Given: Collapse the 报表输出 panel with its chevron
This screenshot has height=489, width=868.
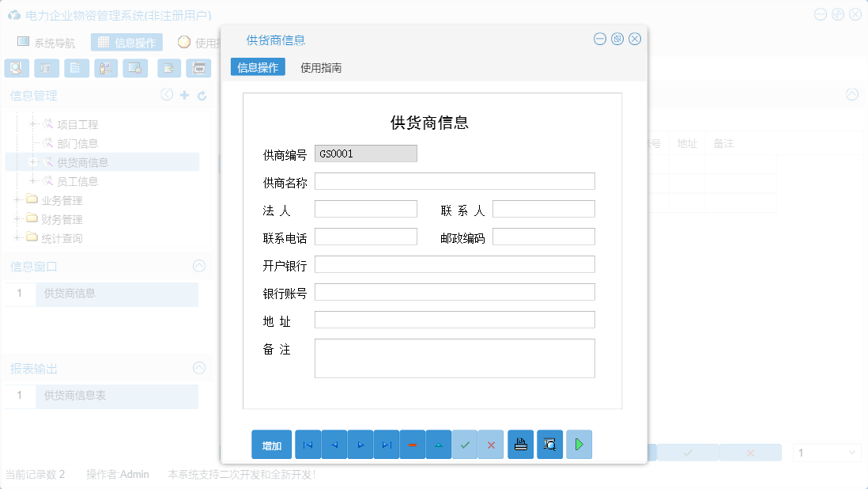Looking at the screenshot, I should point(198,368).
